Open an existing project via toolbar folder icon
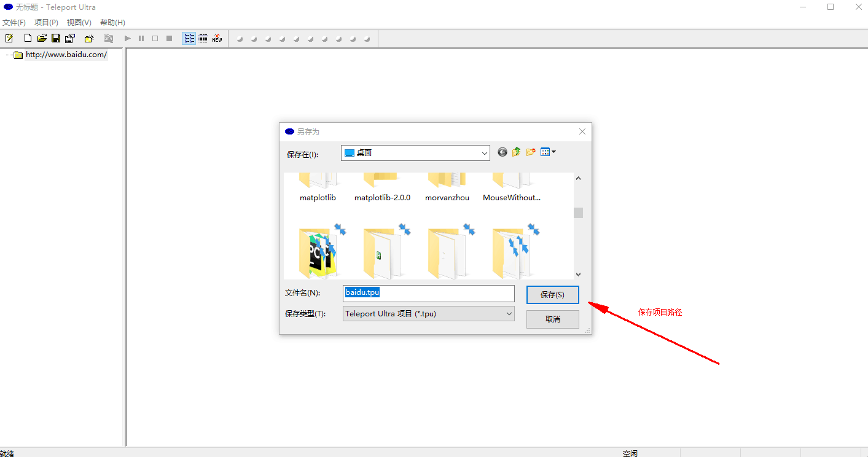Image resolution: width=868 pixels, height=457 pixels. click(42, 38)
